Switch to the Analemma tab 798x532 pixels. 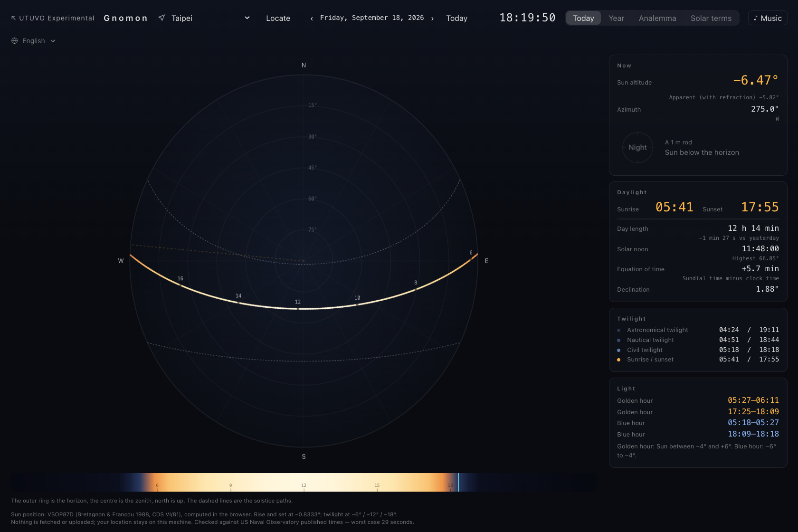pyautogui.click(x=657, y=18)
